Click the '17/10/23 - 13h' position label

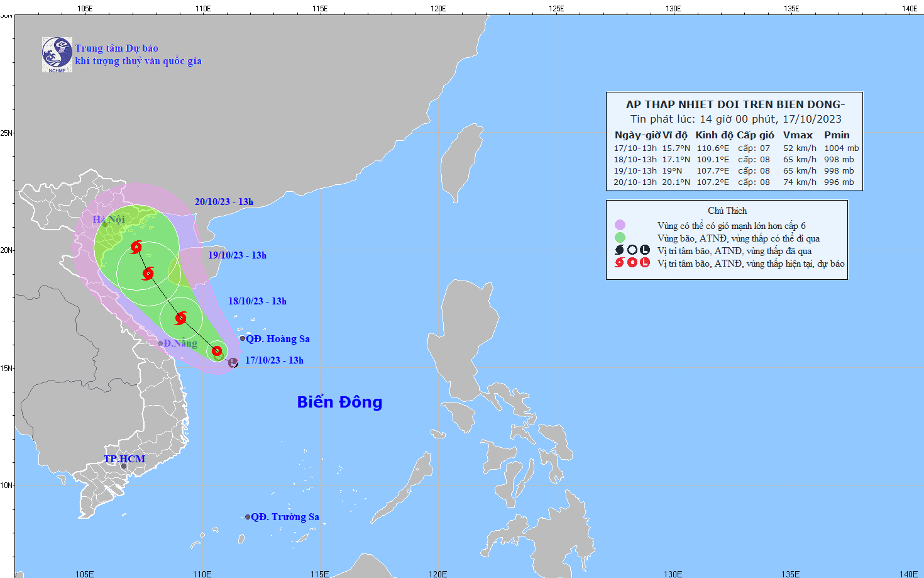coord(274,360)
